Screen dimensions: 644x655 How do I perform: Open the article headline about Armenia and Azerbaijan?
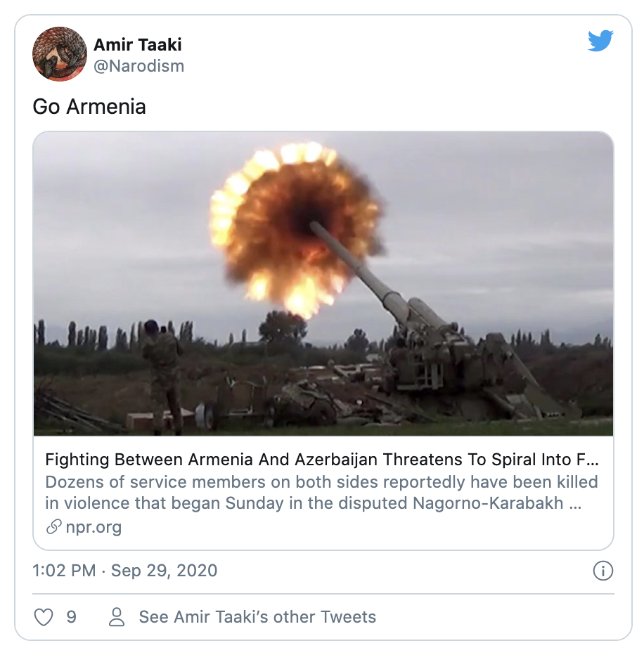322,460
